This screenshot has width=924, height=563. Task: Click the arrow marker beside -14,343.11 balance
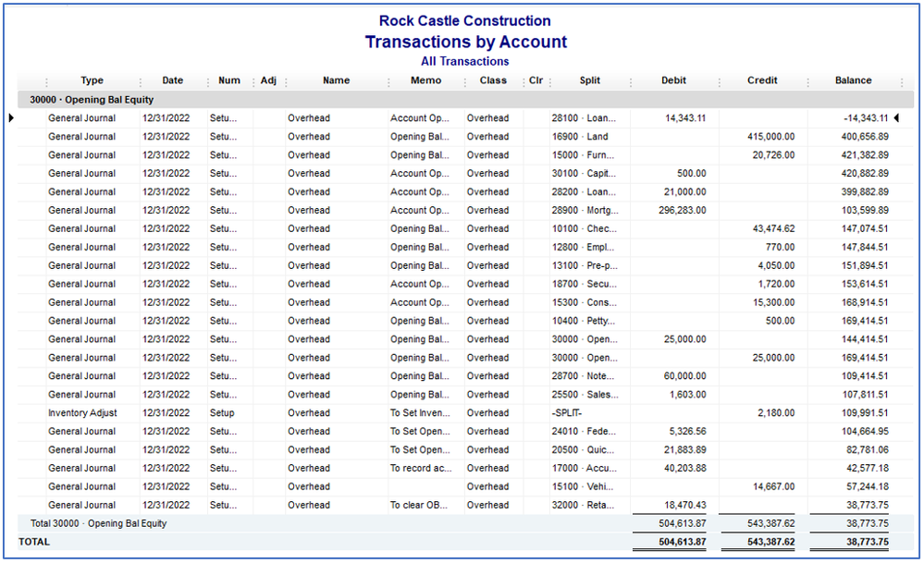point(896,118)
